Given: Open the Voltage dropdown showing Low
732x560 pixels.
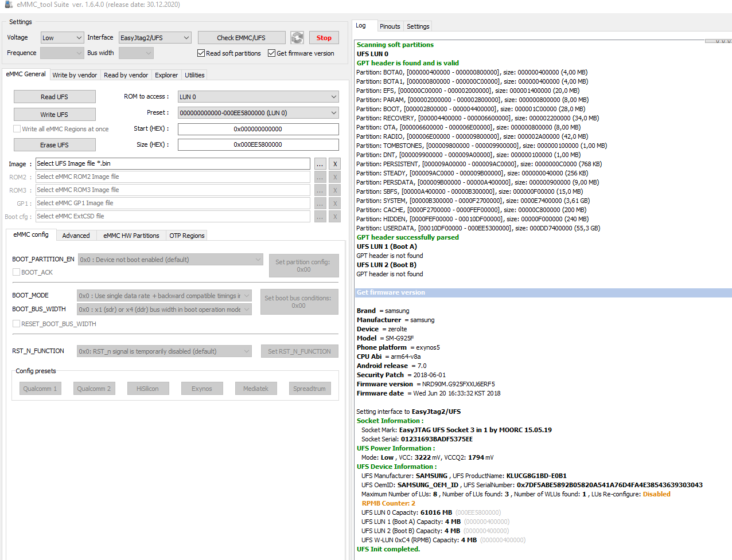Looking at the screenshot, I should (63, 38).
